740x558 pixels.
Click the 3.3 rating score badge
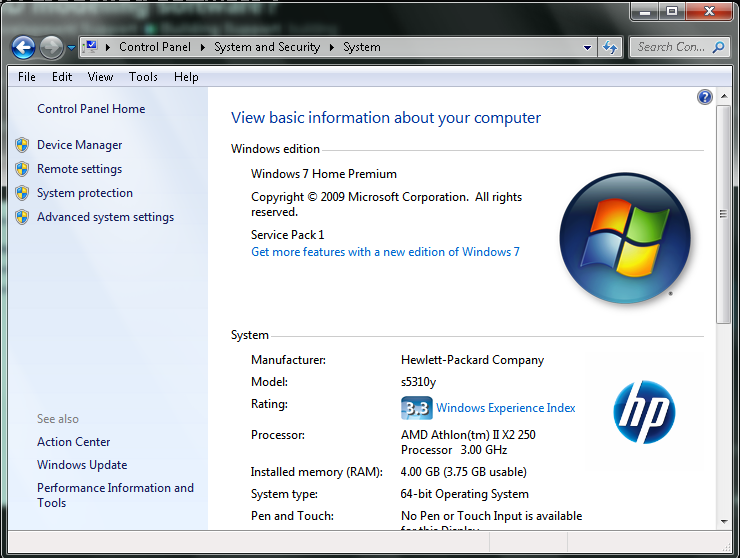(x=417, y=408)
